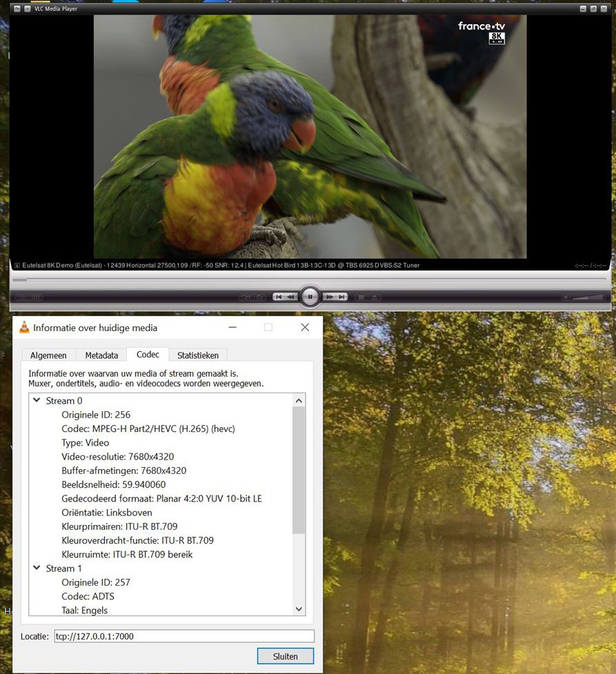Image resolution: width=616 pixels, height=674 pixels.
Task: Click the fast forward button
Action: 330,297
